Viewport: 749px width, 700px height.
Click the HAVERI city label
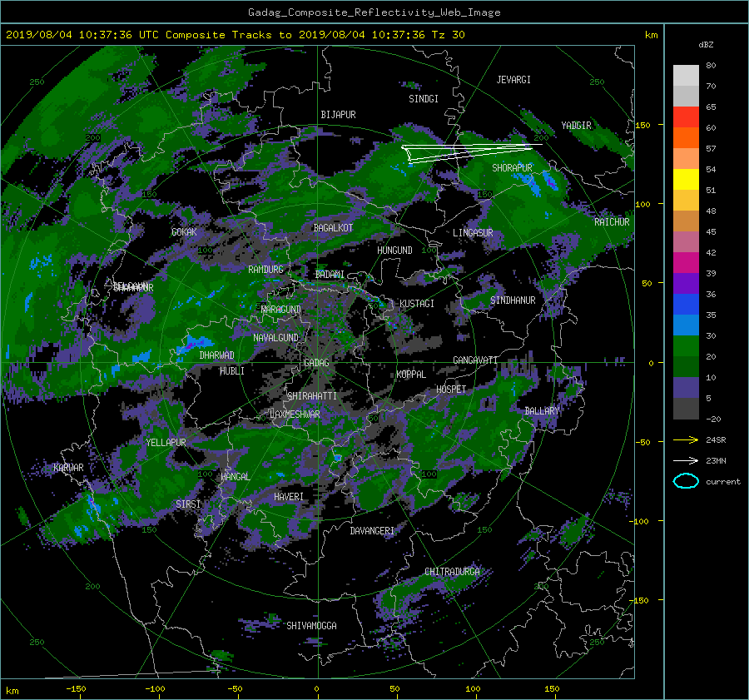click(x=289, y=497)
